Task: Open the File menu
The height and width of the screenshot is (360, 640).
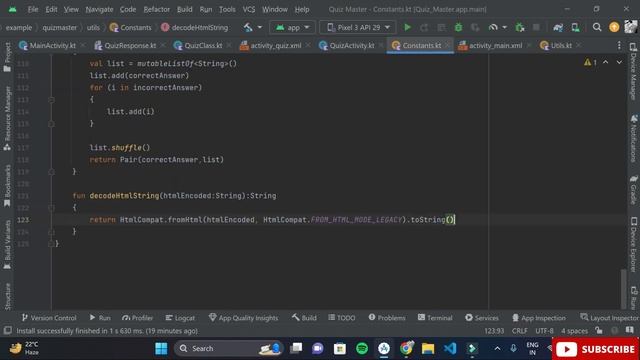Action: coord(33,9)
